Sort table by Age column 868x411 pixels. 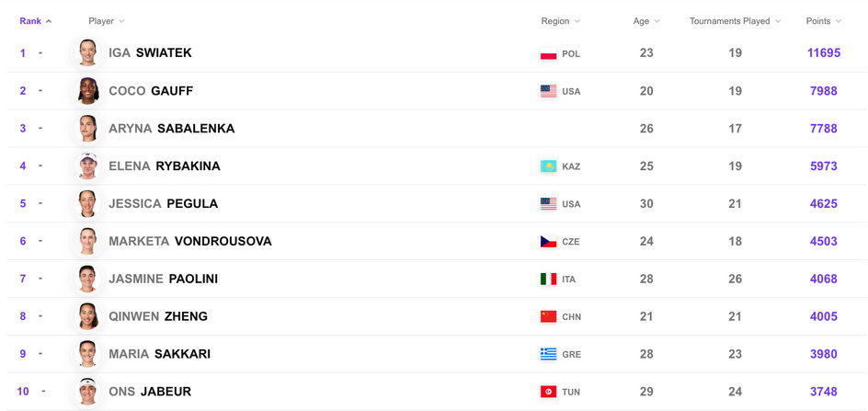tap(646, 21)
